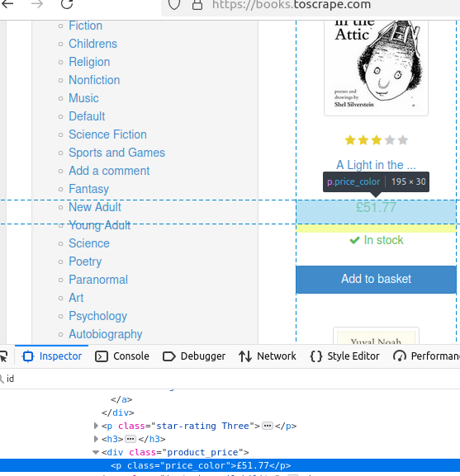Switch to the Console tab
460x476 pixels.
(x=122, y=356)
